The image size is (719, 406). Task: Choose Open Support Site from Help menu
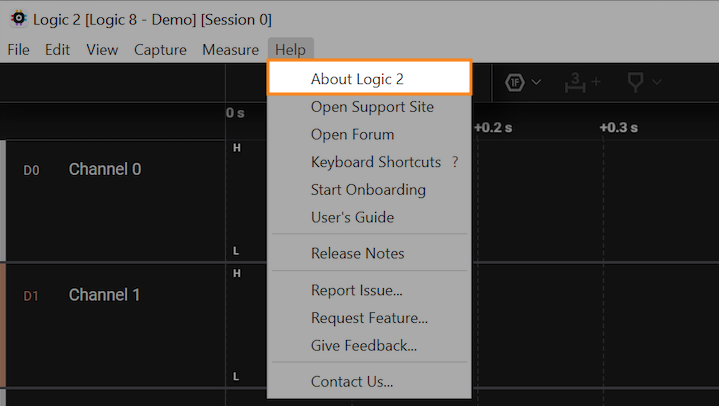[x=372, y=107]
